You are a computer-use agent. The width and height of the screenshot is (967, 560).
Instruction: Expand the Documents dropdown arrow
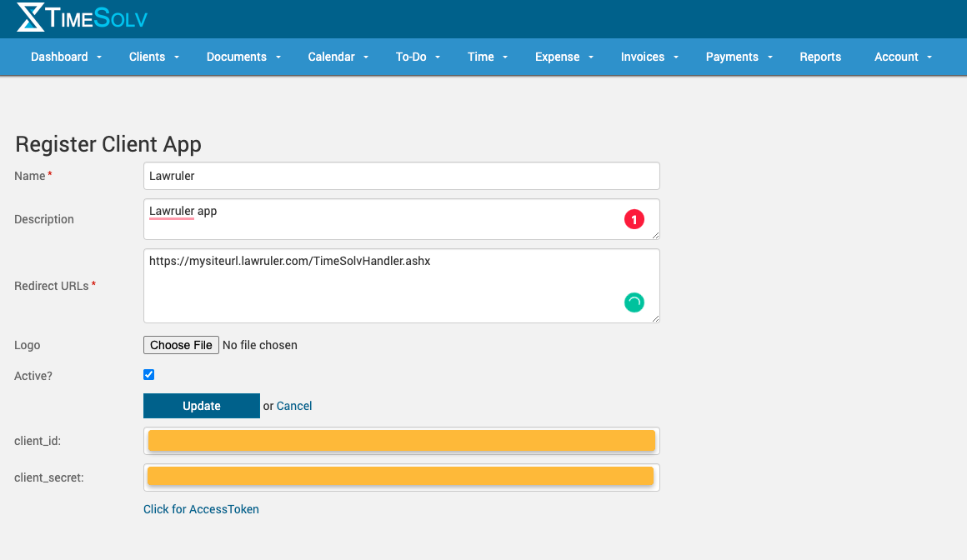click(x=278, y=57)
